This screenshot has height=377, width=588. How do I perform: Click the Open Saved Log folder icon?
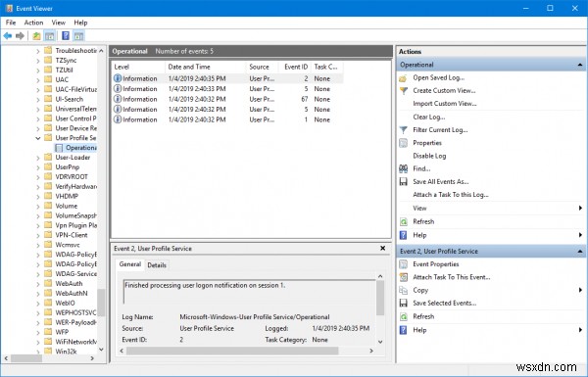coord(403,78)
